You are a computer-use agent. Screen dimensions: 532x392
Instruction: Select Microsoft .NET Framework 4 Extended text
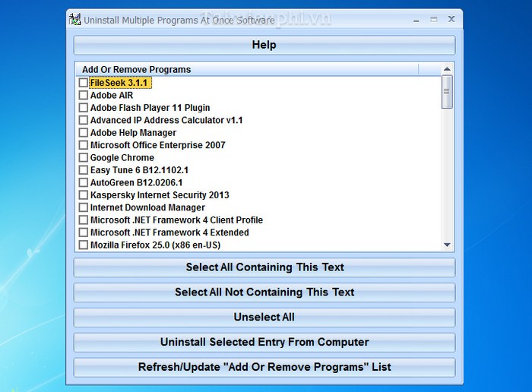click(169, 232)
